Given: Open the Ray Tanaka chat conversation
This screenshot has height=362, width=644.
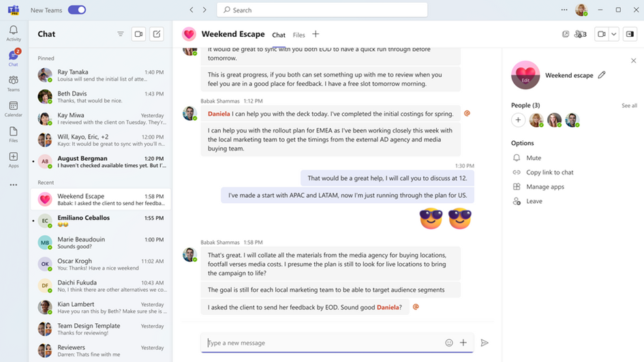Looking at the screenshot, I should (x=100, y=76).
